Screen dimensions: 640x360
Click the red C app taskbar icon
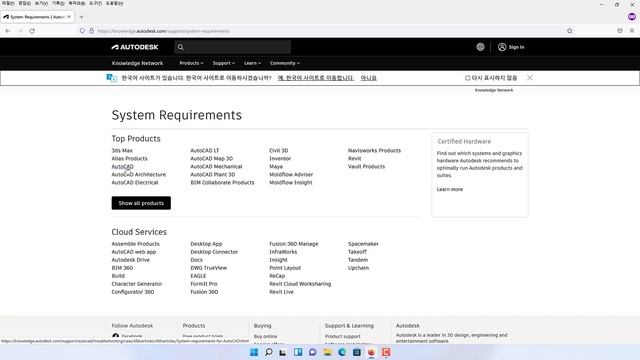coord(386,352)
